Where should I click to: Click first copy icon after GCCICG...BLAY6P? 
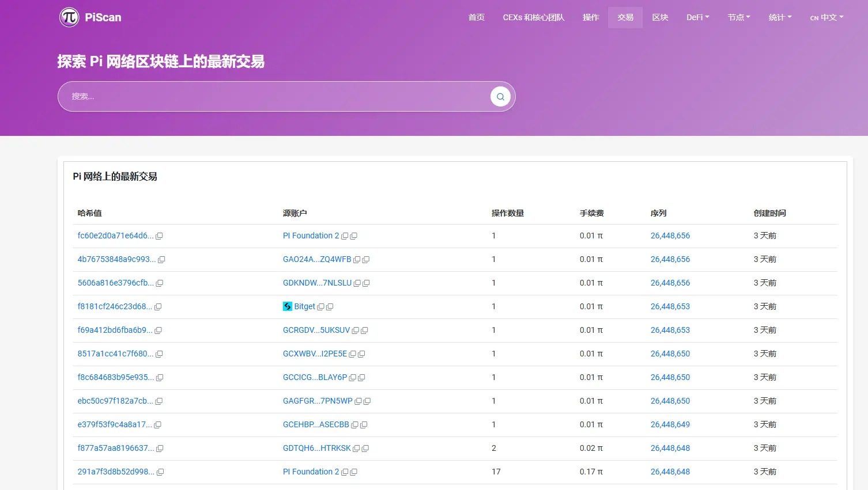(x=353, y=378)
